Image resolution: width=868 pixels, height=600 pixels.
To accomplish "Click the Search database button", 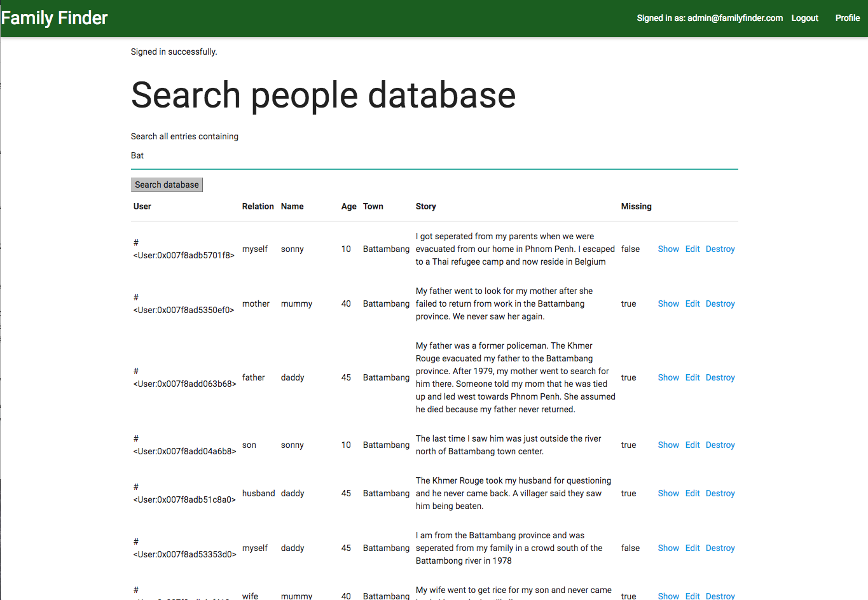I will click(167, 185).
